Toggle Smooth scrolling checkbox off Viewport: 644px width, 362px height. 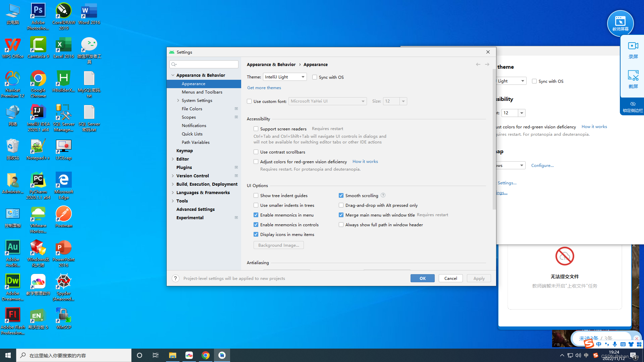[341, 195]
